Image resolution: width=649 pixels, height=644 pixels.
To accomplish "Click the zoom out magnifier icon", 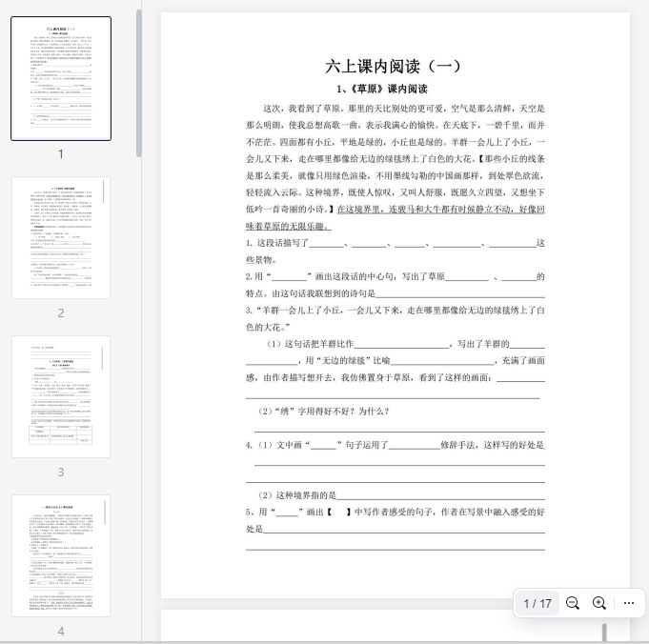I will pos(573,603).
